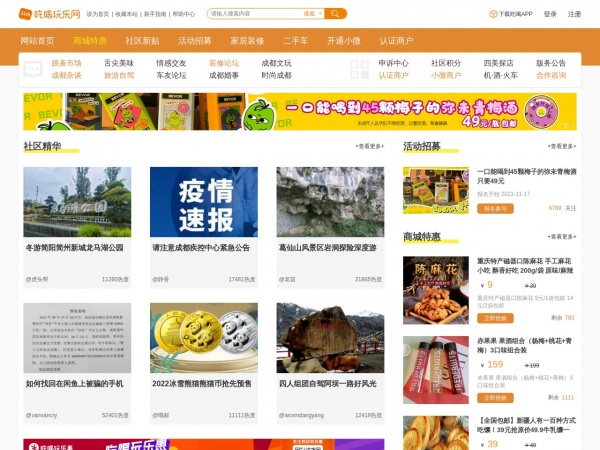Open post 四人组团自驾阿坝一路好风光

point(328,384)
